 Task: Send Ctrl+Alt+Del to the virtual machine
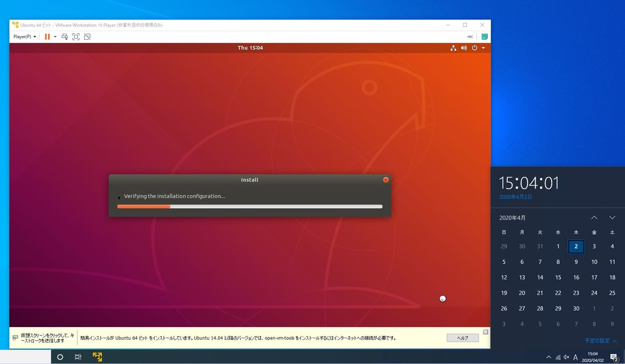coord(64,37)
